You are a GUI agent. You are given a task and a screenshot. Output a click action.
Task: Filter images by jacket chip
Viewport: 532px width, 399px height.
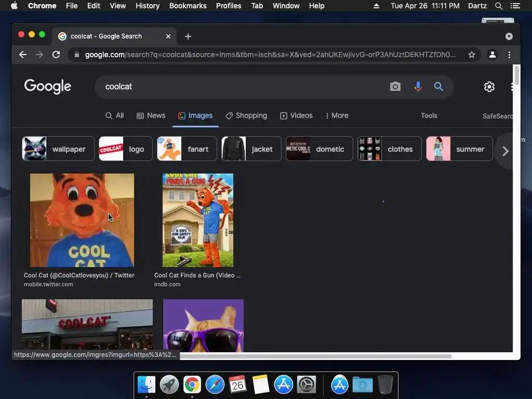click(x=251, y=149)
